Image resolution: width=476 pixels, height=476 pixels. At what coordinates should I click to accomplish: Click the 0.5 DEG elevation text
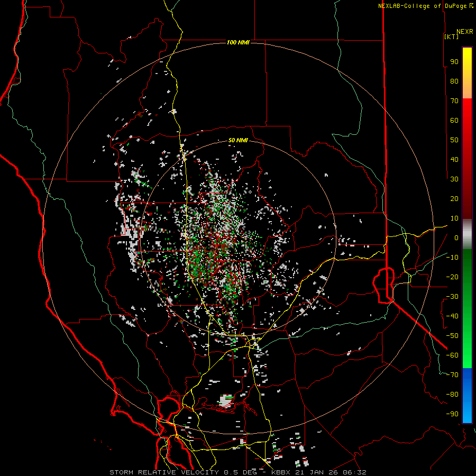[x=240, y=472]
